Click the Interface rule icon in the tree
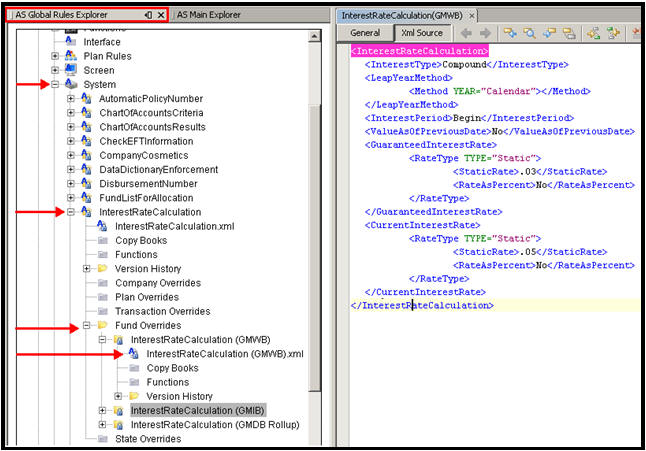This screenshot has width=646, height=451. [x=70, y=41]
